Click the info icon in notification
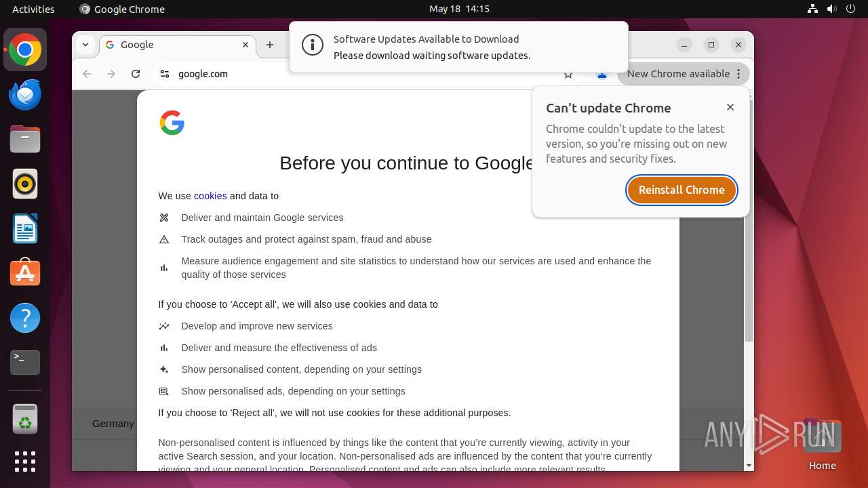868x488 pixels. (x=312, y=45)
